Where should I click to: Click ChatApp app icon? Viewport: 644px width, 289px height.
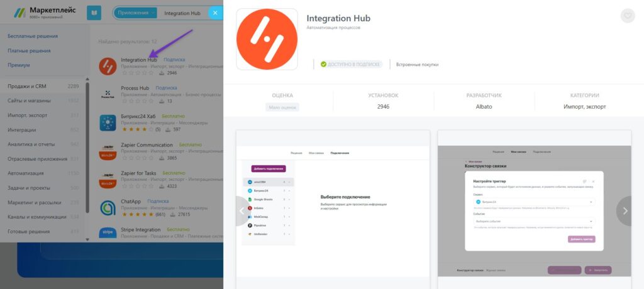coord(108,208)
